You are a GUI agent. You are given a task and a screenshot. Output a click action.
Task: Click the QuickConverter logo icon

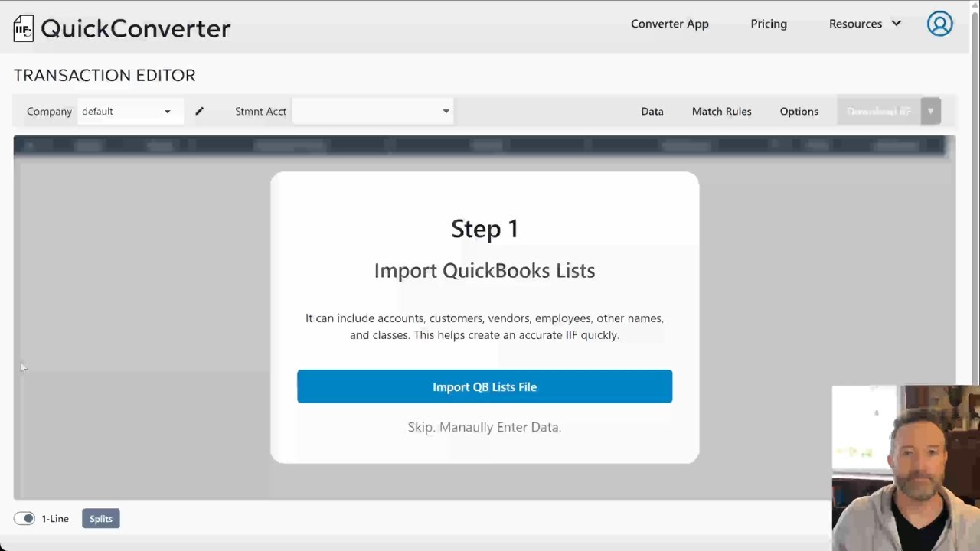point(23,28)
